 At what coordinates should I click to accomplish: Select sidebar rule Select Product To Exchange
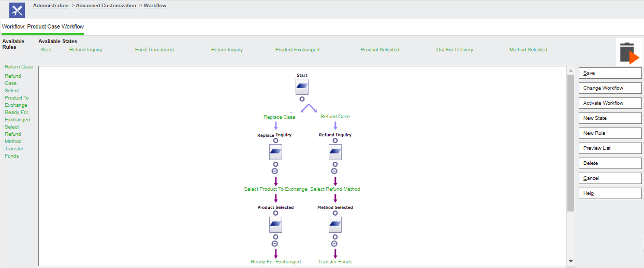17,97
